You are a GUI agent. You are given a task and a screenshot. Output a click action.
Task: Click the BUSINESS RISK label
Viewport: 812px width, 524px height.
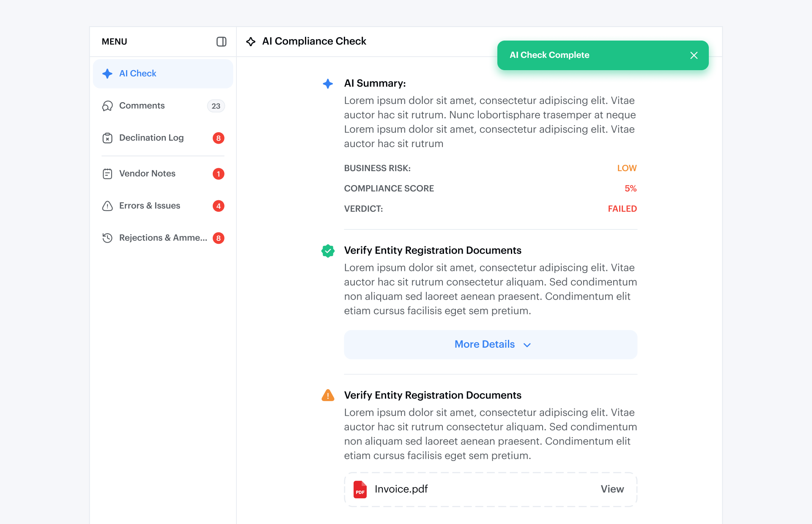pos(377,168)
